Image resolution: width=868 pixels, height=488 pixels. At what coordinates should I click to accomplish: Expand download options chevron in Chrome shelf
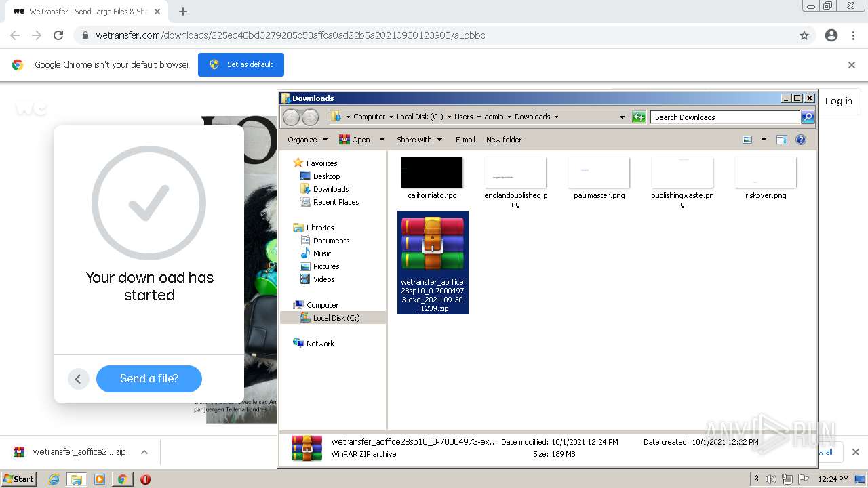[x=144, y=452]
